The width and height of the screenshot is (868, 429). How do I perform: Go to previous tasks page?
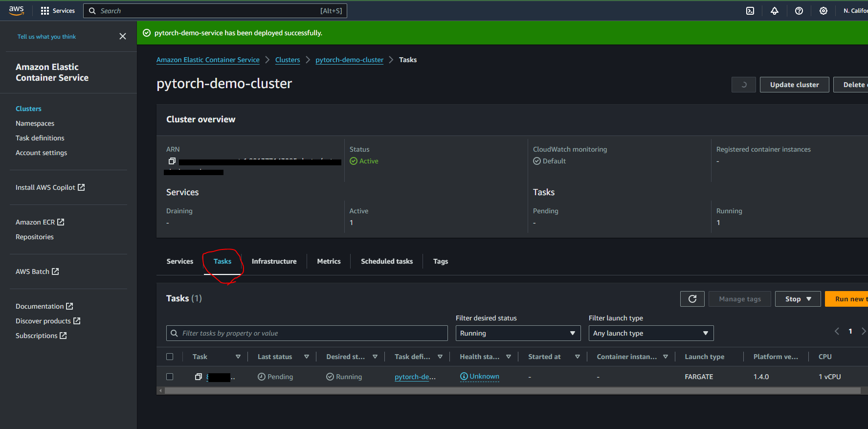pos(837,332)
